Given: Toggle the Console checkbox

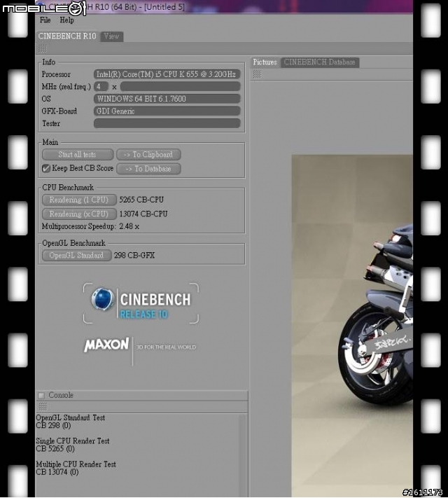Looking at the screenshot, I should tap(41, 396).
